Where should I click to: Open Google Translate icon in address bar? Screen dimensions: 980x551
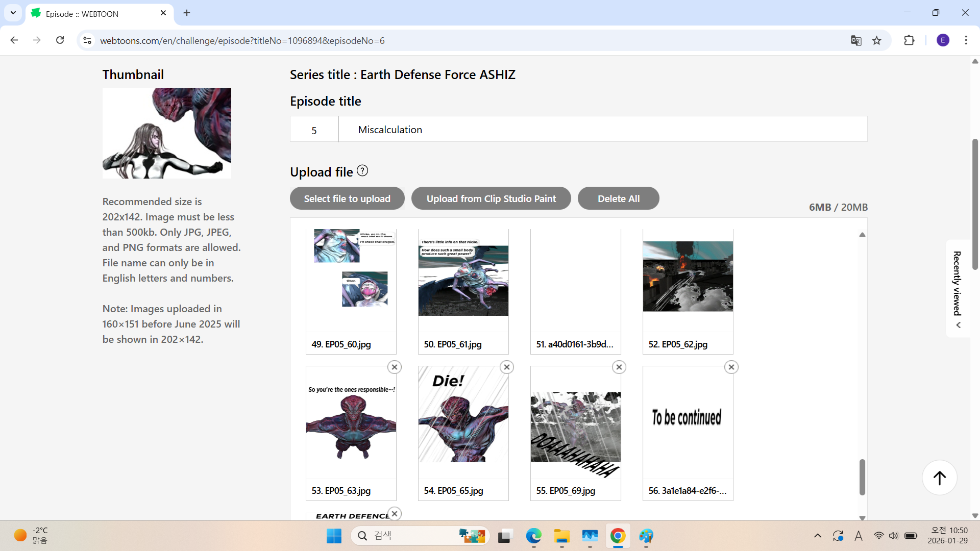[x=856, y=41]
